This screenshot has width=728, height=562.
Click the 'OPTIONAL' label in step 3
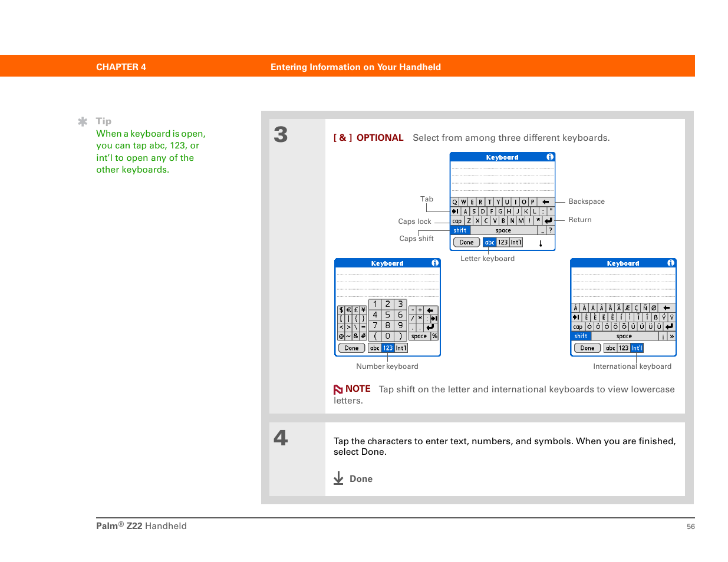(x=380, y=138)
